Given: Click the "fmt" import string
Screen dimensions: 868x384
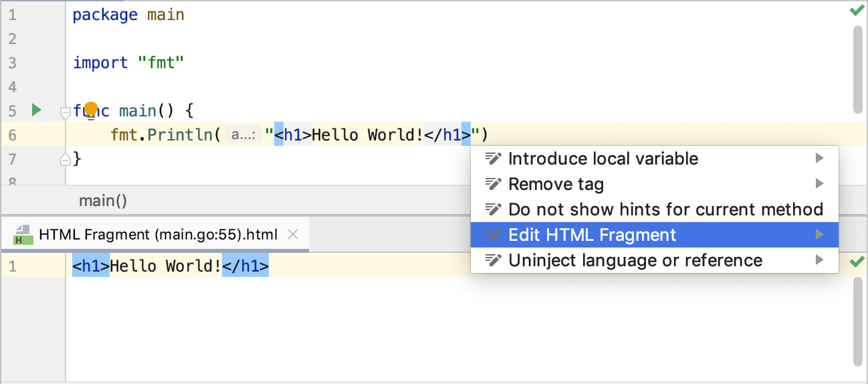Looking at the screenshot, I should click(160, 63).
